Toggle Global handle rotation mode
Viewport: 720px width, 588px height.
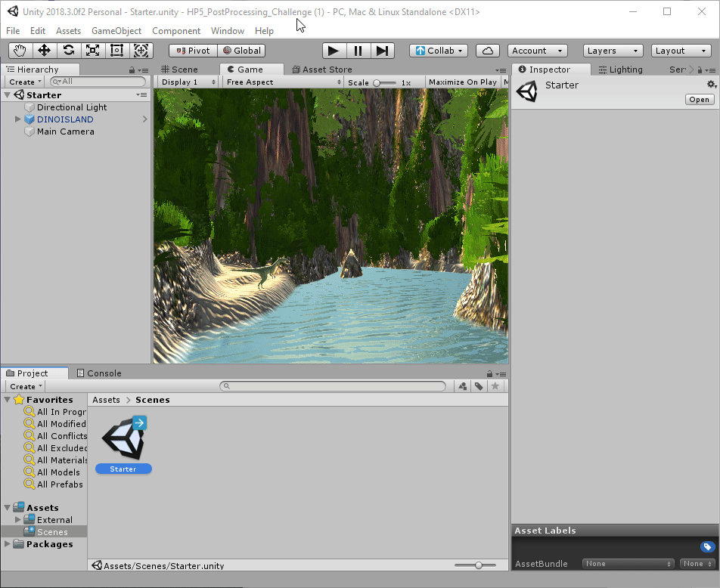point(241,51)
